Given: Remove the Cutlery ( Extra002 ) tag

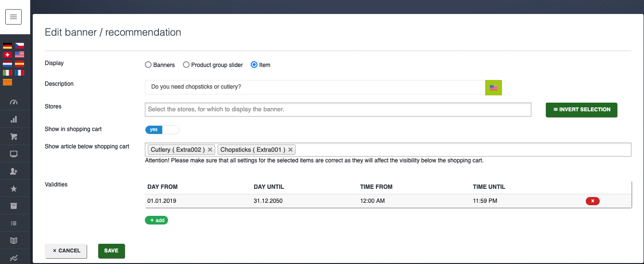Looking at the screenshot, I should tap(210, 150).
